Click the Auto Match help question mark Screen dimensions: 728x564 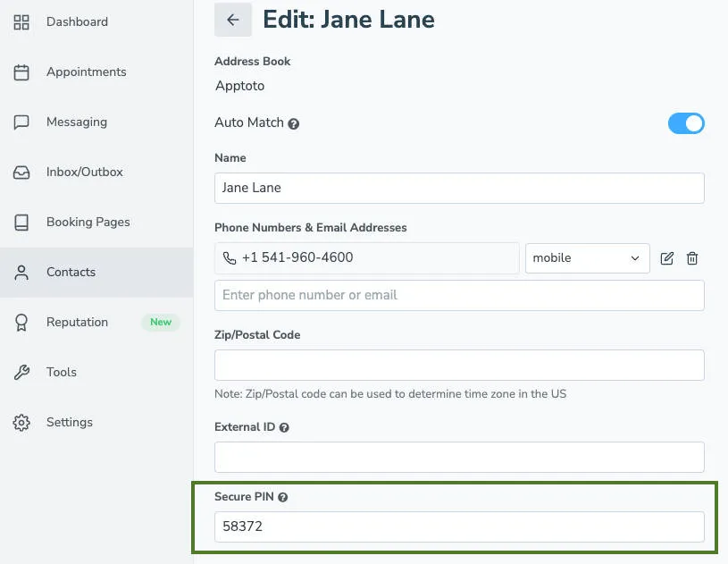(295, 123)
